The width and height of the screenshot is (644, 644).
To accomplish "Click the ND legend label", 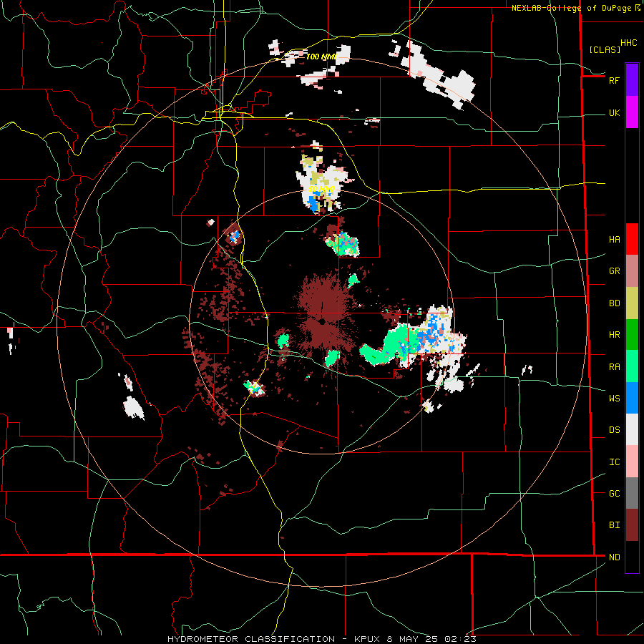I will 614,557.
